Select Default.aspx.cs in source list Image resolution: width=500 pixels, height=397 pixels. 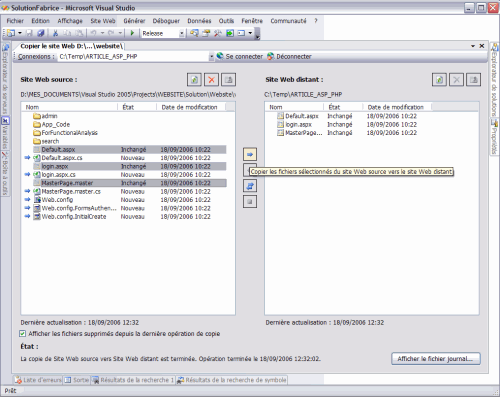pyautogui.click(x=58, y=158)
